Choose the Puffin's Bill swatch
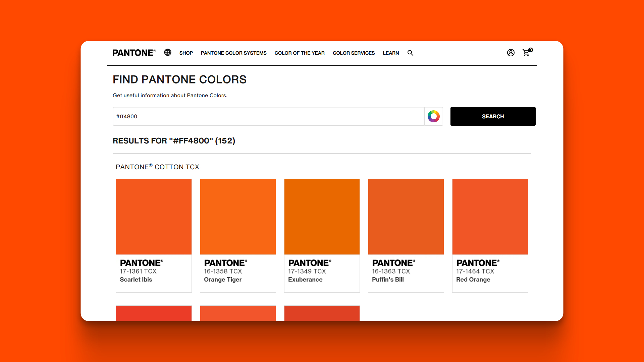This screenshot has width=644, height=362. tap(406, 217)
